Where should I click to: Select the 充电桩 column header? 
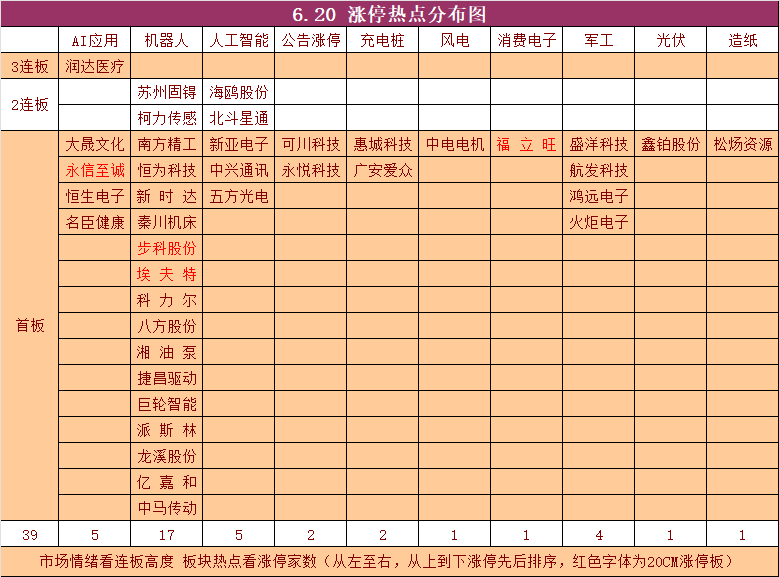(x=383, y=40)
